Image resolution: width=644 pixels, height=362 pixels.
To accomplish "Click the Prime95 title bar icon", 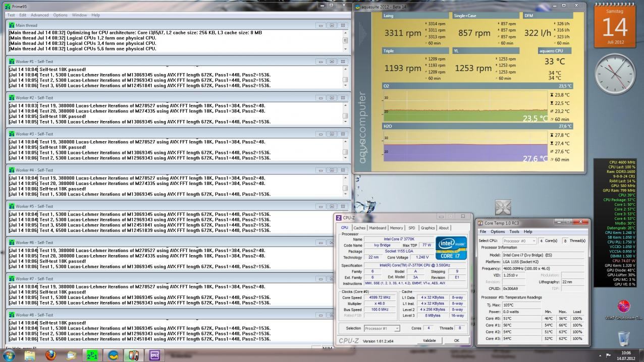I will click(x=8, y=6).
